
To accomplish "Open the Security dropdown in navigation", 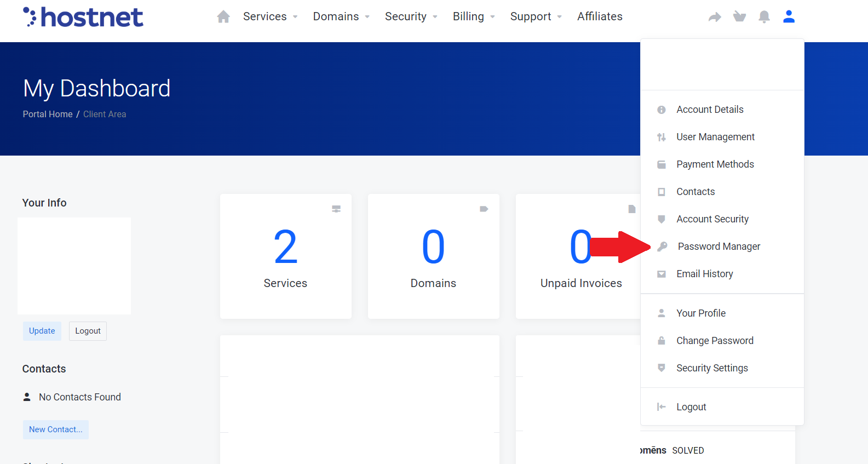I will pyautogui.click(x=411, y=16).
